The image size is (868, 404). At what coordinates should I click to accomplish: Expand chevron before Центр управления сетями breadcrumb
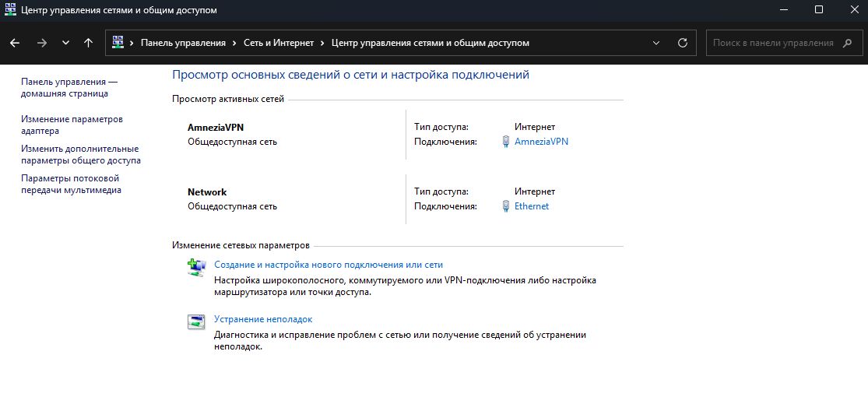[322, 43]
